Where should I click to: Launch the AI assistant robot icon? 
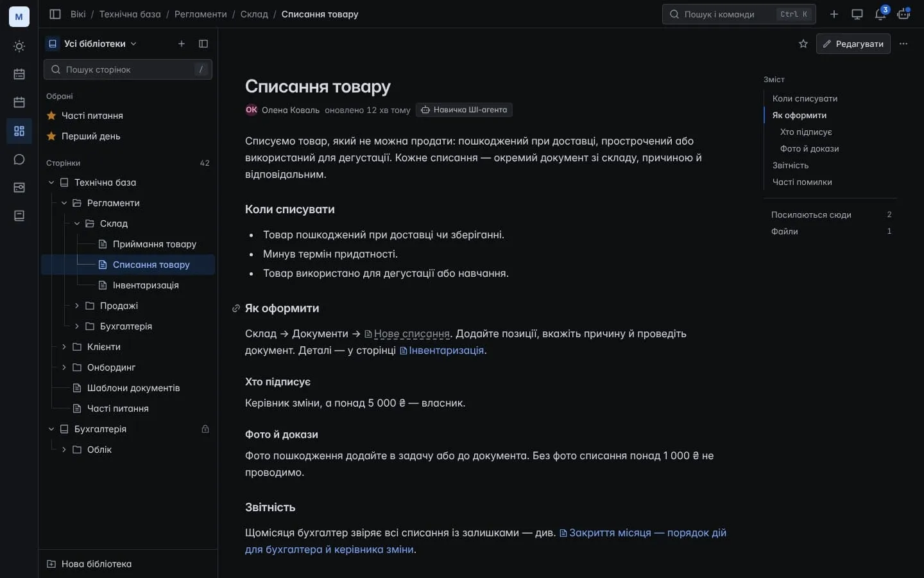(903, 14)
